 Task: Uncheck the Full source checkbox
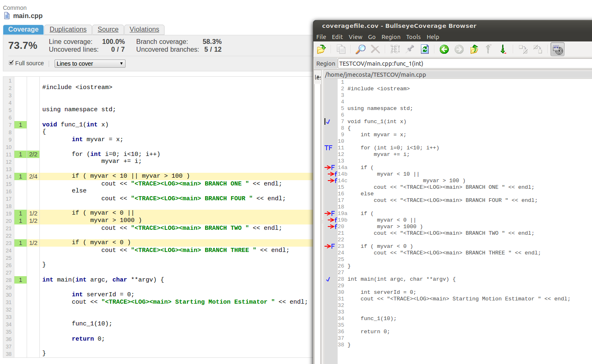point(11,63)
